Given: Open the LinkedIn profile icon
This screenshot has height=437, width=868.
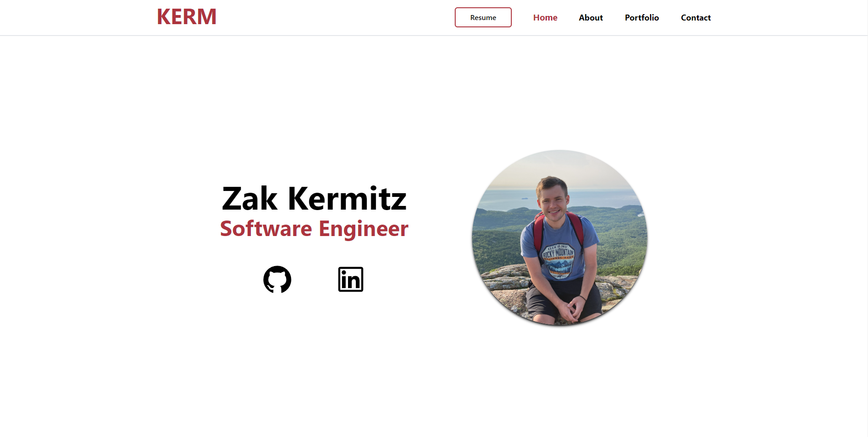Looking at the screenshot, I should tap(351, 279).
